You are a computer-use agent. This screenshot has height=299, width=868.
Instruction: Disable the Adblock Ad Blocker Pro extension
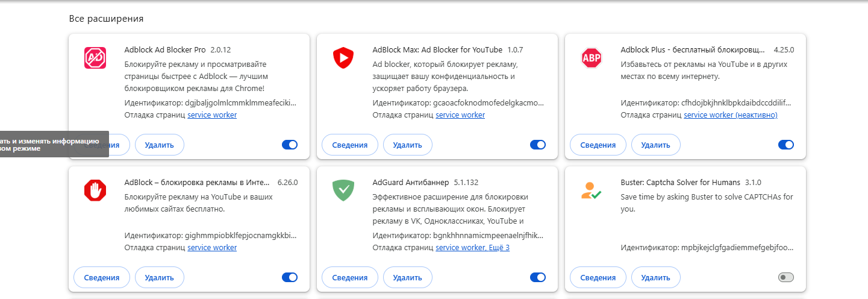tap(290, 145)
